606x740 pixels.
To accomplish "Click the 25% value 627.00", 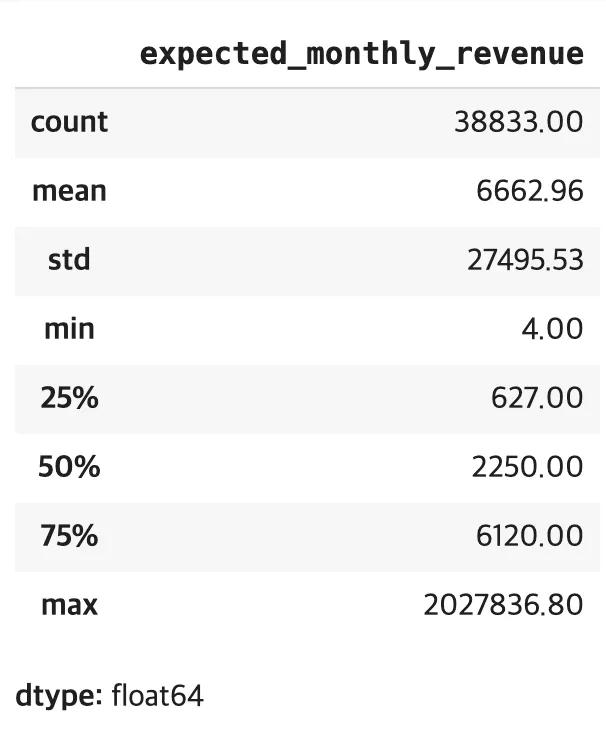I will coord(537,398).
